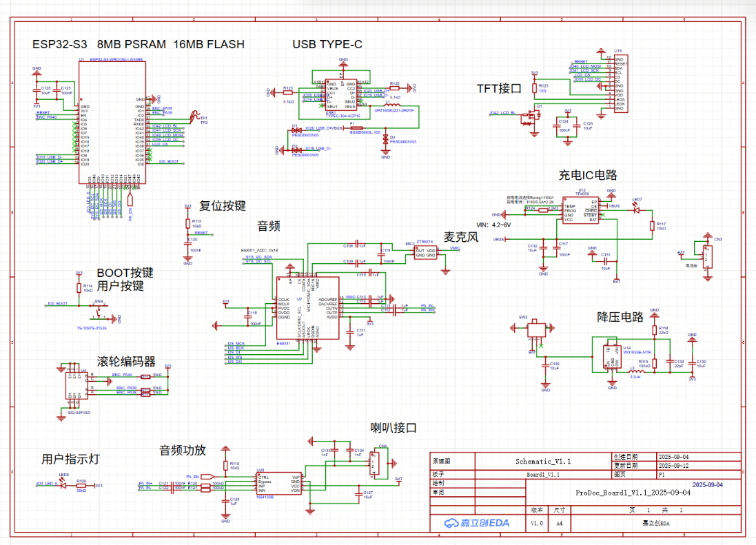Viewport: 756px width, 545px height.
Task: Select the SW4 boot push-button symbol
Action: [x=99, y=311]
